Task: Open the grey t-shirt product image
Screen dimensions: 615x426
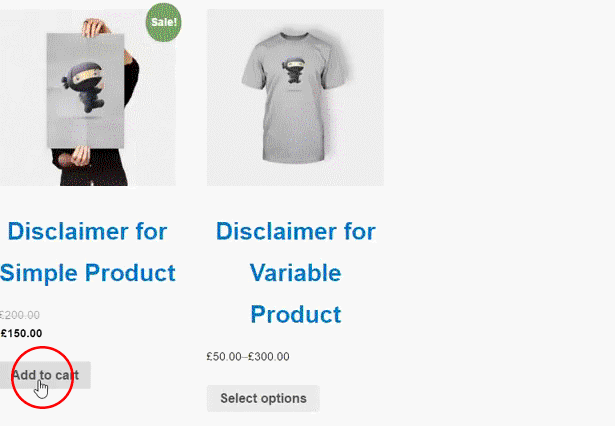Action: pyautogui.click(x=295, y=97)
